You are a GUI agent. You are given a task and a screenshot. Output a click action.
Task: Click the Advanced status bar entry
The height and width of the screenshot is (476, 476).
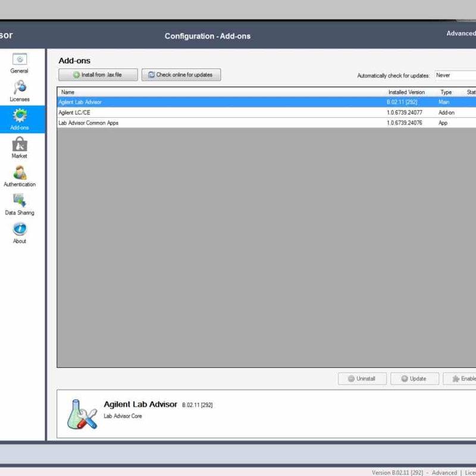point(444,472)
